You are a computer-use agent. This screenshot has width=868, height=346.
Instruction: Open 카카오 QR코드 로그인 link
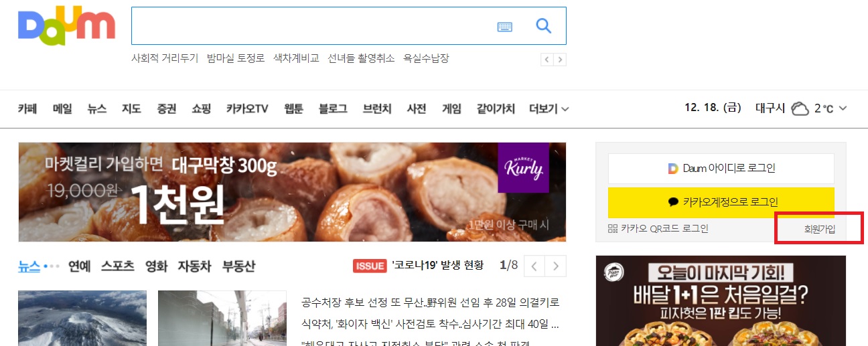(658, 228)
